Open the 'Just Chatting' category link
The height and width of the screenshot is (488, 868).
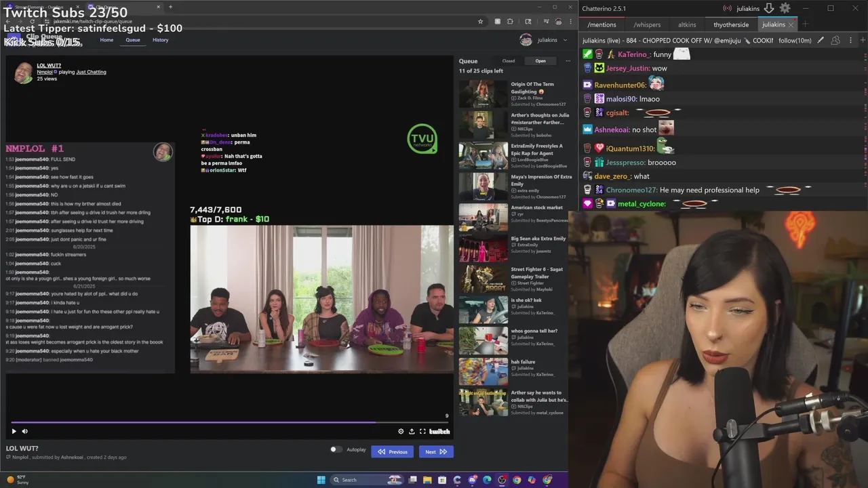coord(91,72)
